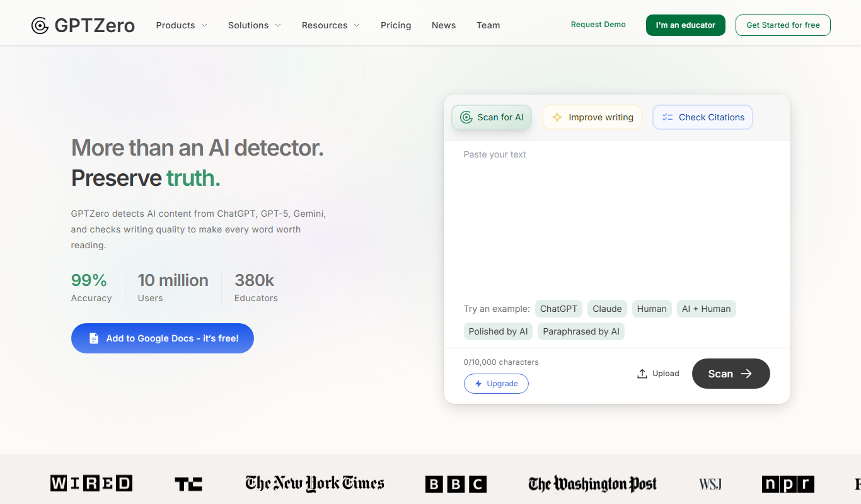Screen dimensions: 861x504
Task: Expand the Solutions dropdown chevron
Action: pyautogui.click(x=278, y=25)
